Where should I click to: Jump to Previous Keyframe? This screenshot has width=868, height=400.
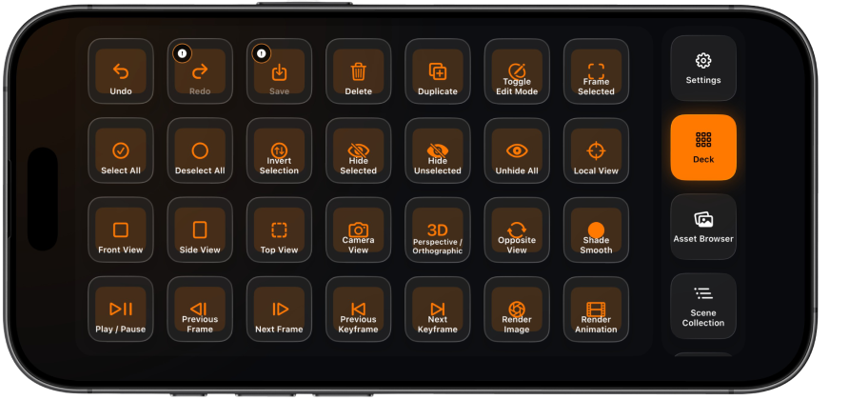pos(358,309)
